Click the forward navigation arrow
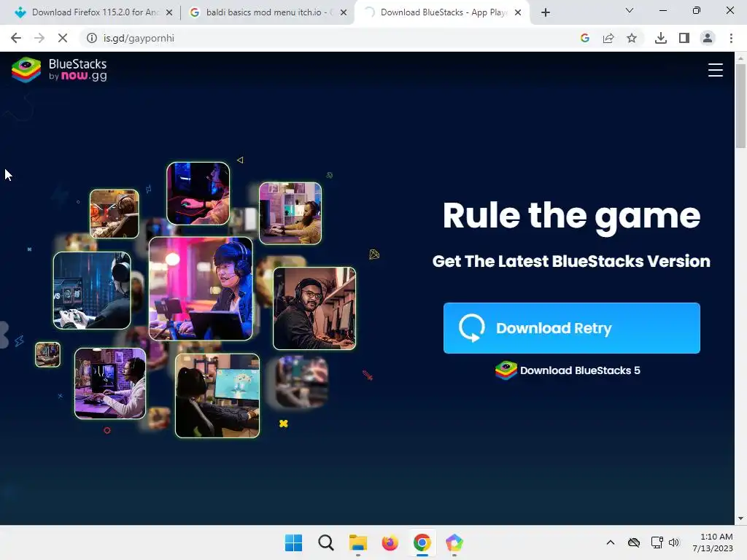The width and height of the screenshot is (747, 560). click(x=39, y=38)
